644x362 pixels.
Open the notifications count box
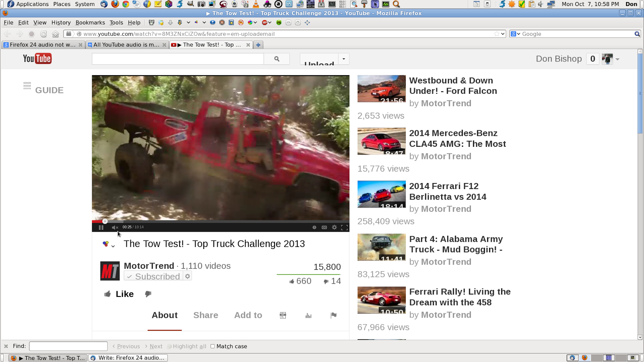click(x=592, y=59)
